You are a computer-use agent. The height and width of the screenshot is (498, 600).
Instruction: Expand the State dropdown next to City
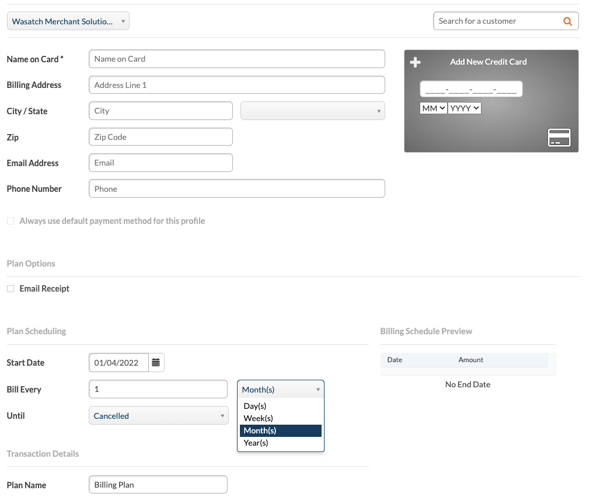point(313,111)
